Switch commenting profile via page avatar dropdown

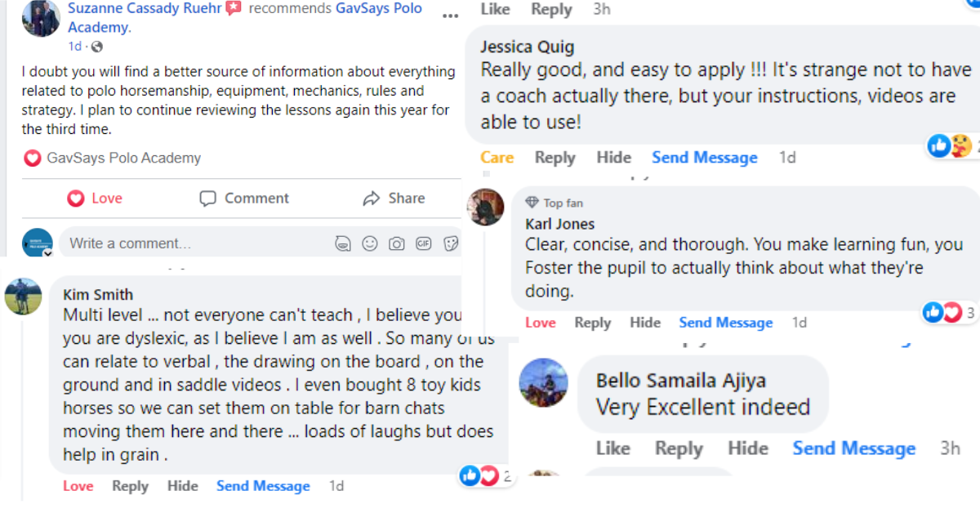[38, 244]
